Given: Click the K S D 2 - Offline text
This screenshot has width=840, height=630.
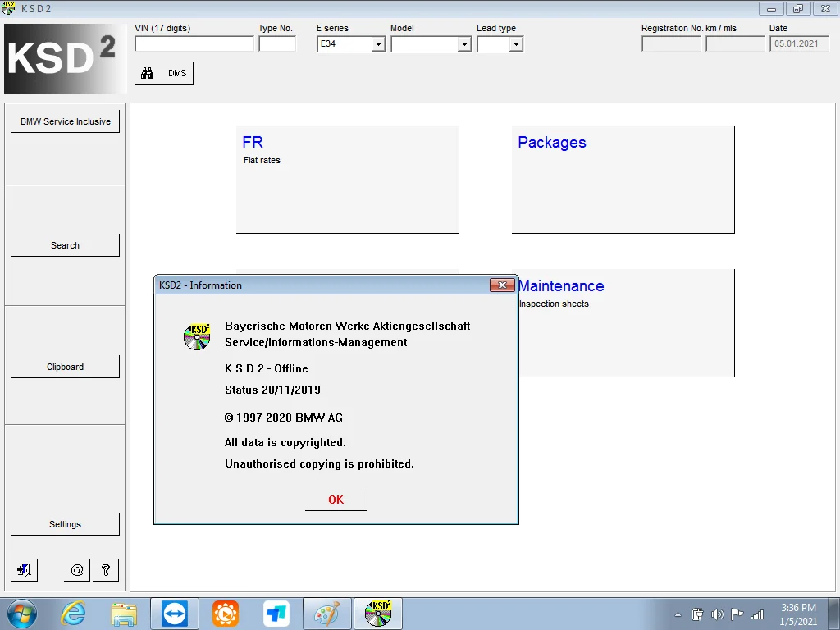Looking at the screenshot, I should coord(267,368).
